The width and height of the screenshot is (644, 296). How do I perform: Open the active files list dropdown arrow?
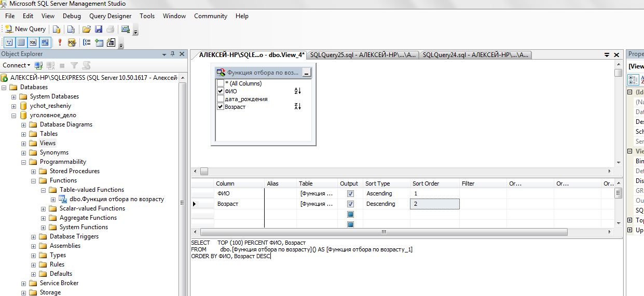click(607, 55)
